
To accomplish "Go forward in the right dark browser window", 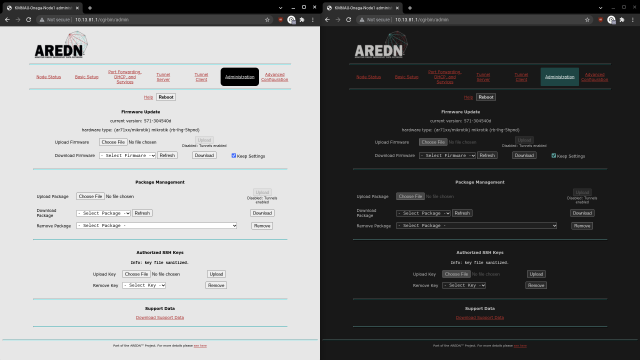I will (338, 20).
